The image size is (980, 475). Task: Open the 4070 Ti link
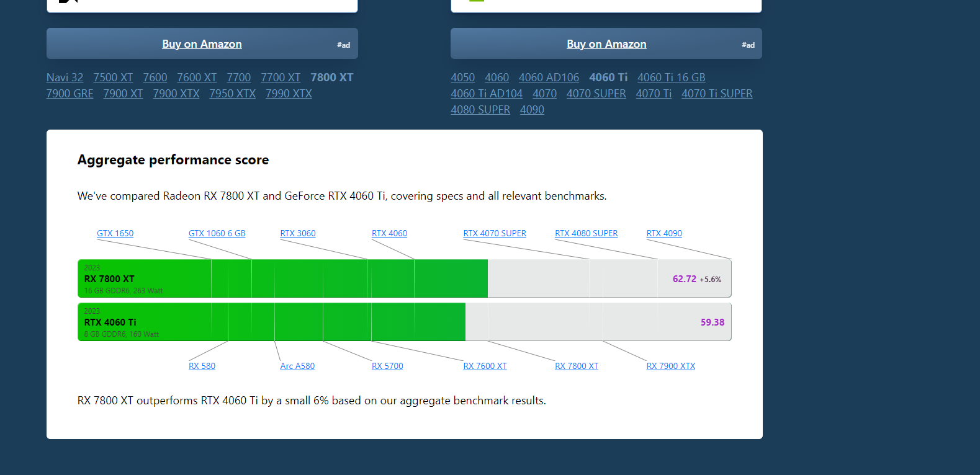pos(654,94)
